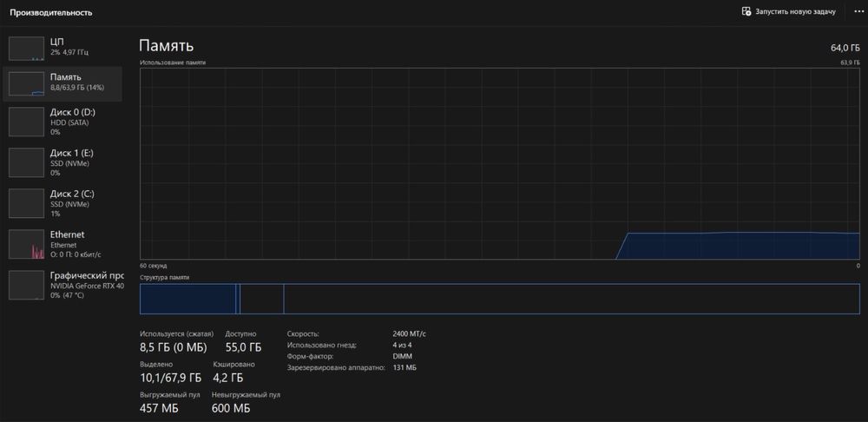
Task: Click the 2400 MT/c speed value
Action: (409, 334)
